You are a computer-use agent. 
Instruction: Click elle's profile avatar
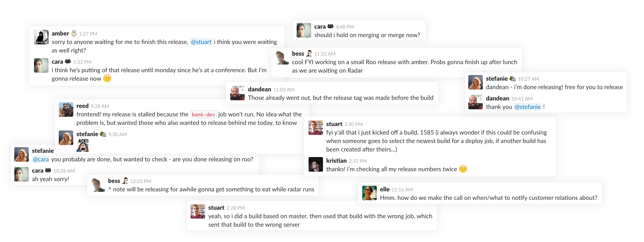tap(369, 193)
